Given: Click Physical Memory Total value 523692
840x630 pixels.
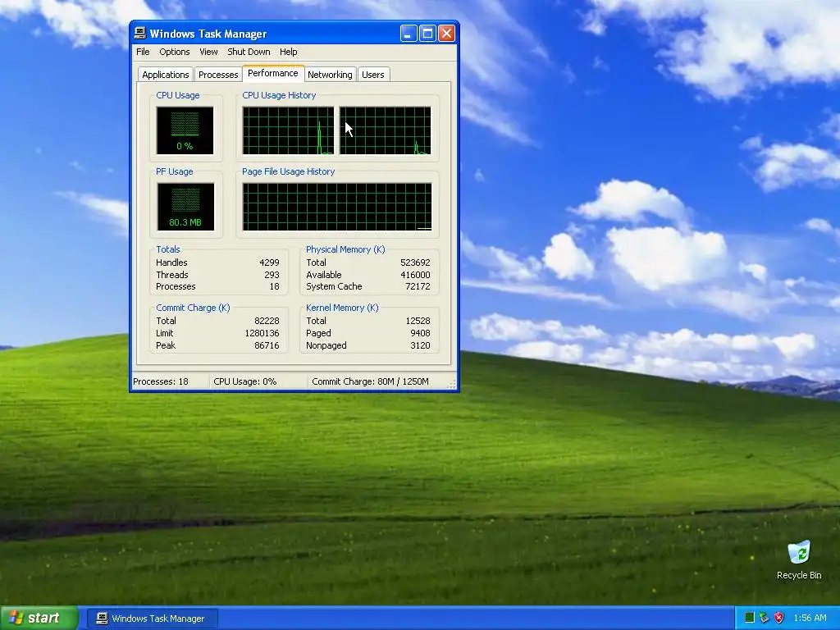Looking at the screenshot, I should (415, 262).
